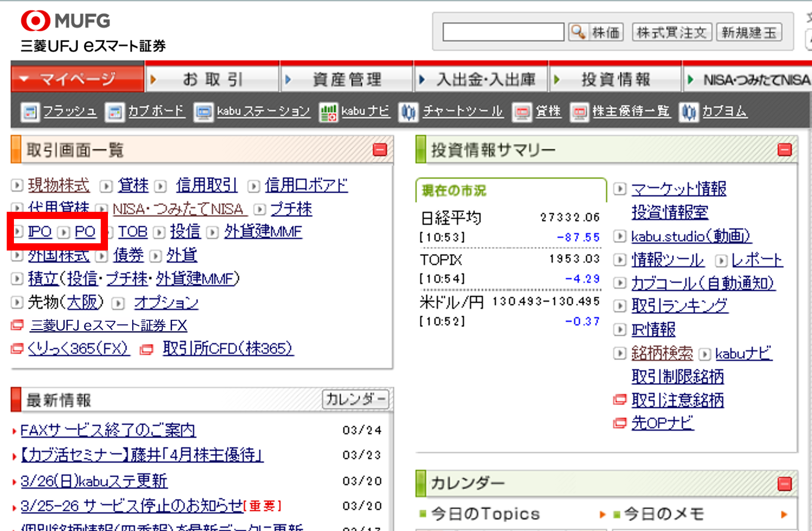812x531 pixels.
Task: Open the 先OPナビ link
Action: pos(663,423)
